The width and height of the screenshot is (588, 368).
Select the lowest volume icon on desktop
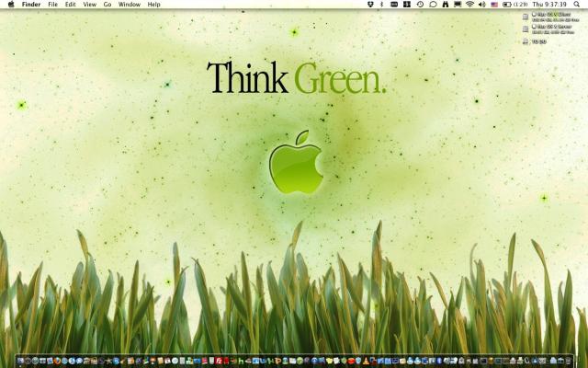tap(526, 41)
